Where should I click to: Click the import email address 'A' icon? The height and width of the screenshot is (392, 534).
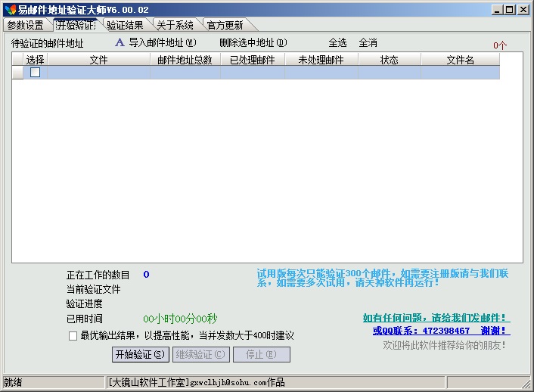point(119,43)
